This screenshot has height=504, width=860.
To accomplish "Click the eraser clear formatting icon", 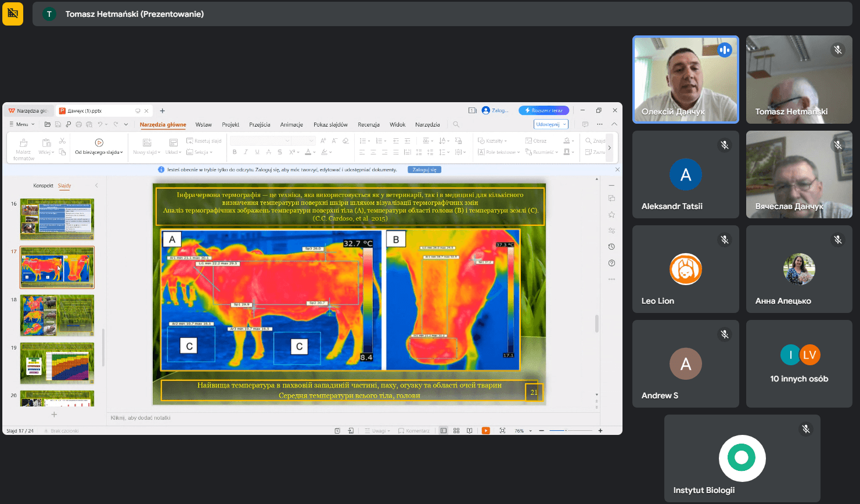I will pos(346,141).
